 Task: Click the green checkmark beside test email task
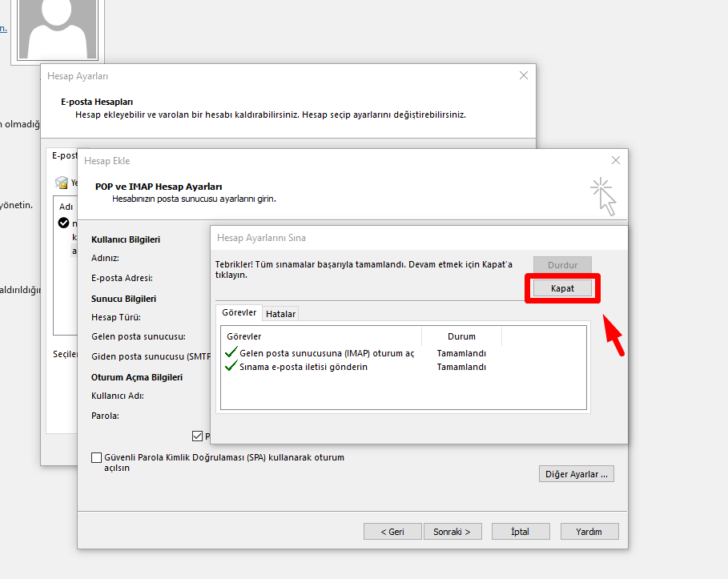[x=231, y=367]
